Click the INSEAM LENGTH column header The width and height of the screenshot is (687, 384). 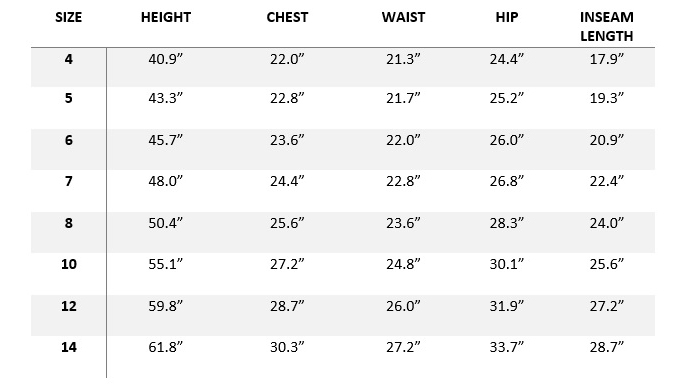[x=606, y=26]
